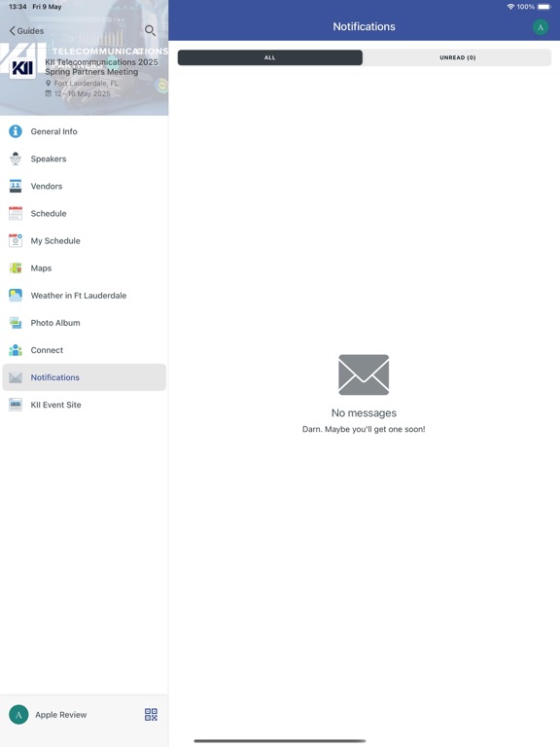Image resolution: width=560 pixels, height=747 pixels.
Task: Tap the event date calendar icon
Action: (x=48, y=93)
